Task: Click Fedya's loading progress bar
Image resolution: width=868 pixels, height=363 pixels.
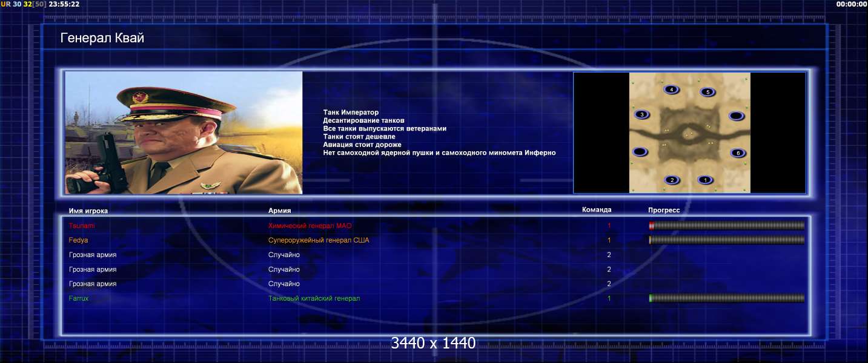Action: (727, 240)
